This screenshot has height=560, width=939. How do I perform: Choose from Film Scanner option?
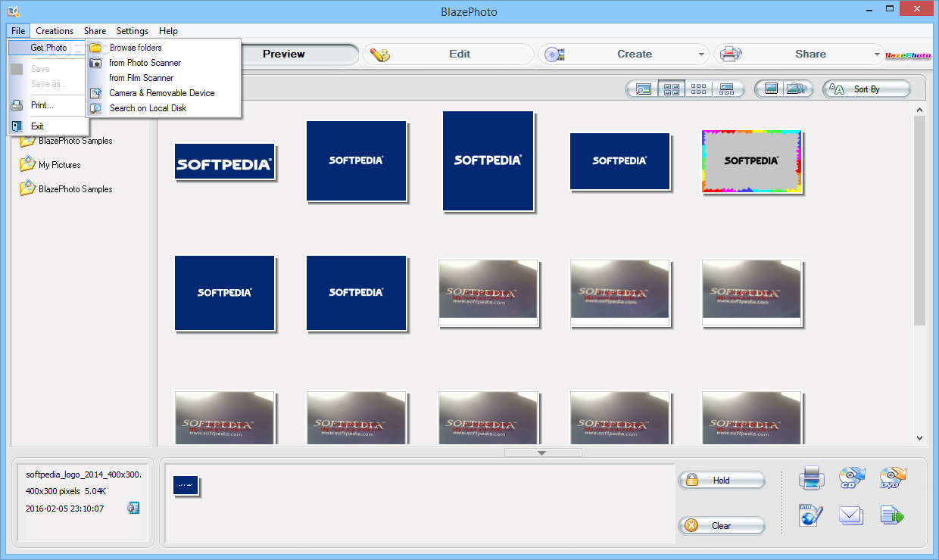(x=164, y=78)
